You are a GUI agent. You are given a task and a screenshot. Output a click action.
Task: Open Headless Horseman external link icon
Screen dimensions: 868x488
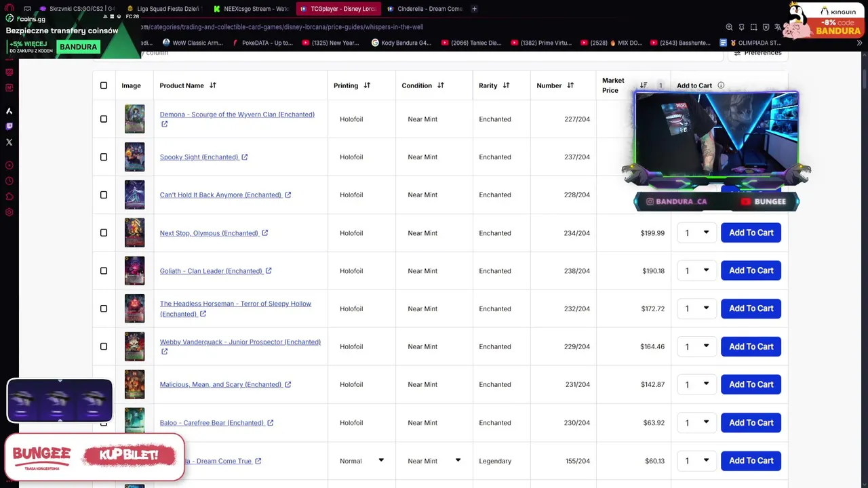tap(203, 314)
